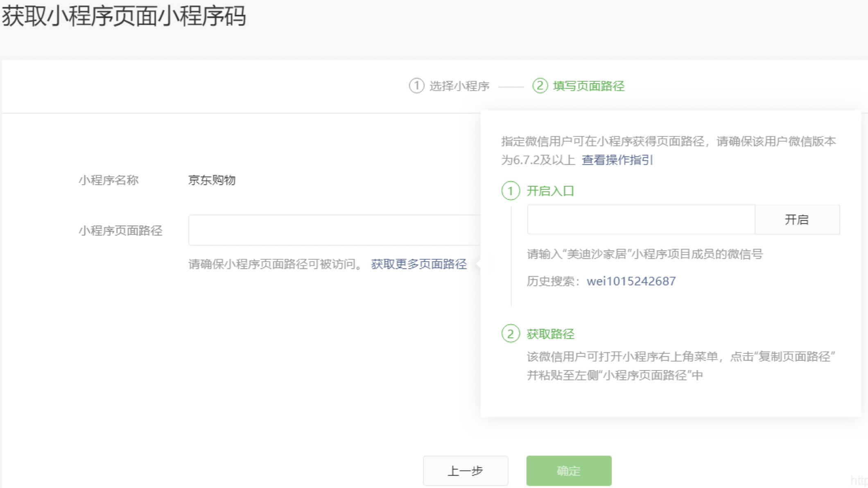
Task: Click the 获取路径 heading text
Action: tap(550, 334)
